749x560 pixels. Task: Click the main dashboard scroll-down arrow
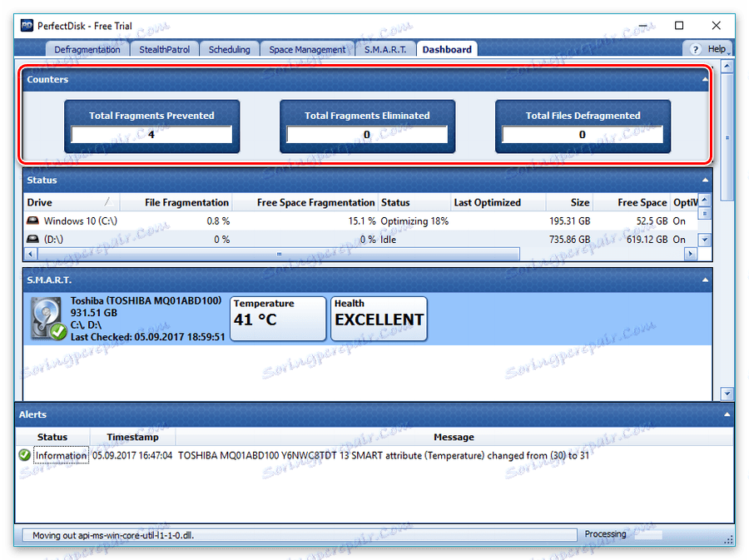[x=727, y=394]
